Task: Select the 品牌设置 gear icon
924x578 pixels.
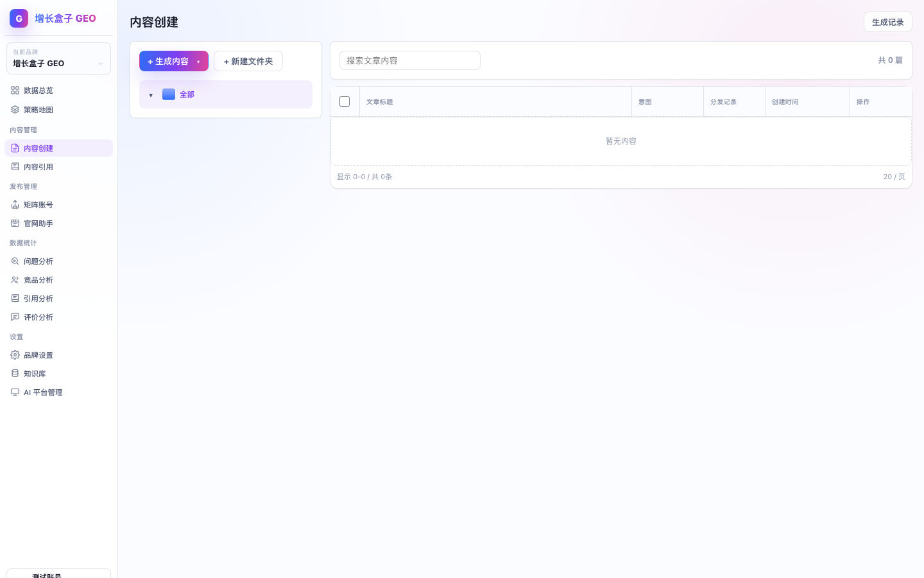Action: click(x=15, y=355)
